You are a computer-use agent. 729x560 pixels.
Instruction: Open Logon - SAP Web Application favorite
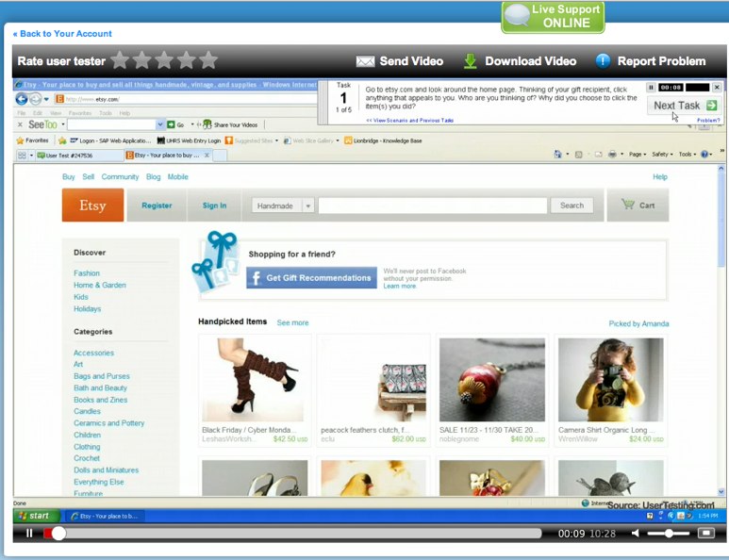point(110,140)
